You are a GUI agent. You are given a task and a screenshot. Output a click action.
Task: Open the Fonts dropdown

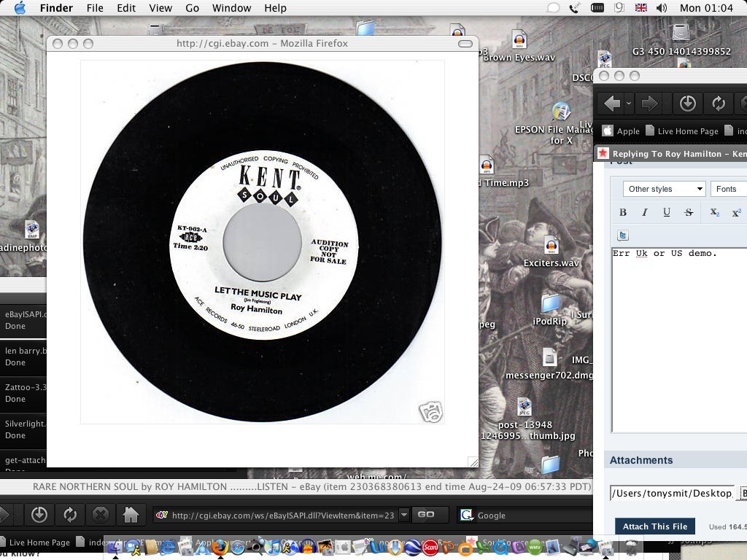coord(729,189)
